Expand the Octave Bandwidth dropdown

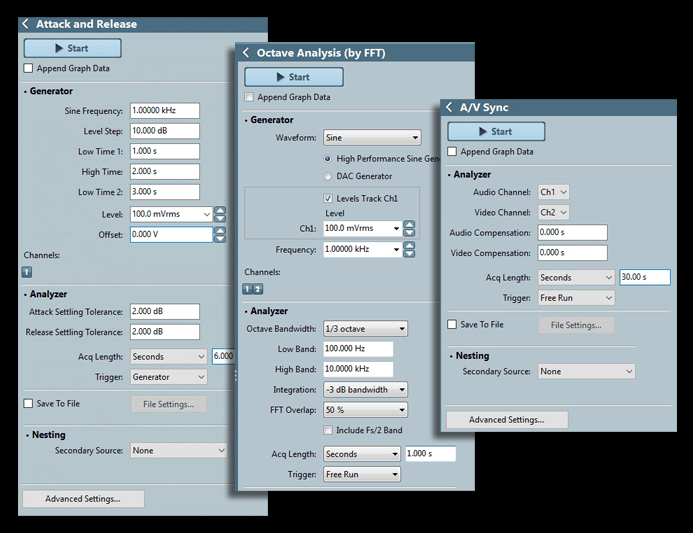point(365,328)
